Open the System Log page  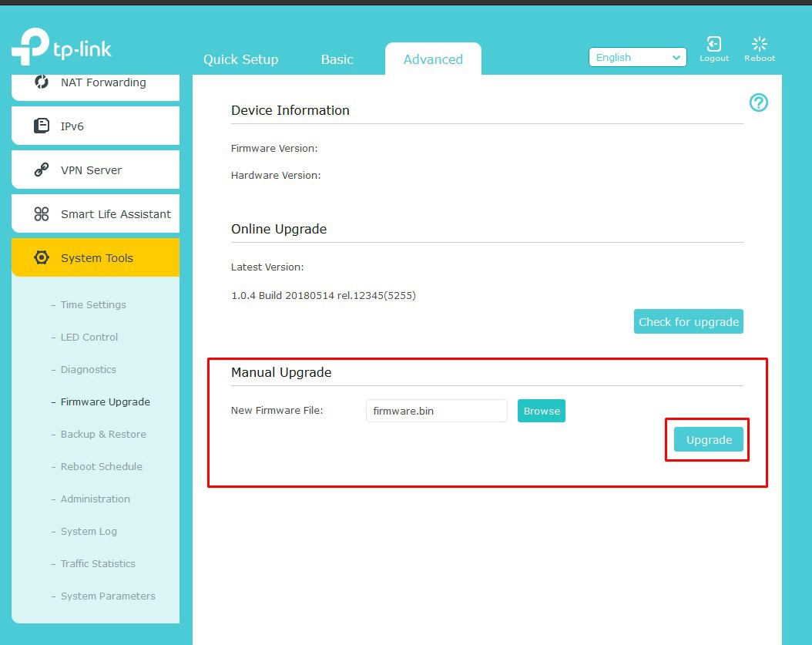[89, 532]
